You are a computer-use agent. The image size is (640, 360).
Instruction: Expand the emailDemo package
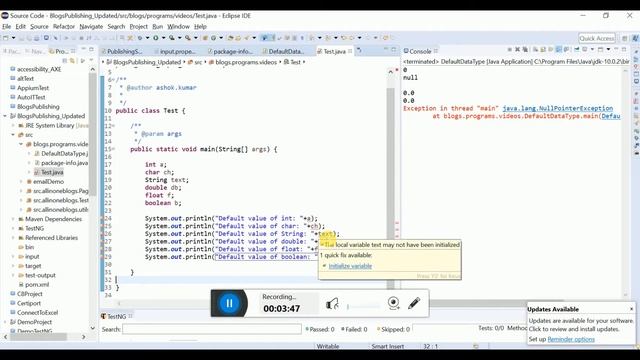coord(21,182)
